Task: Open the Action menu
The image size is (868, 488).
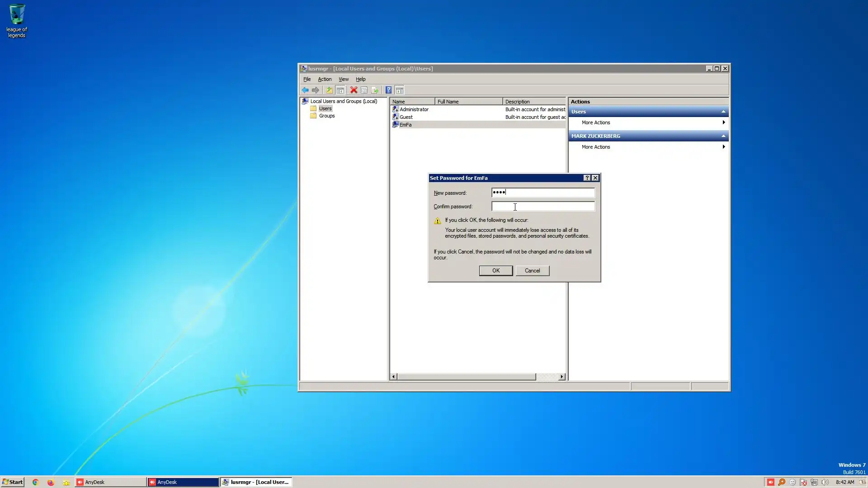Action: click(324, 79)
